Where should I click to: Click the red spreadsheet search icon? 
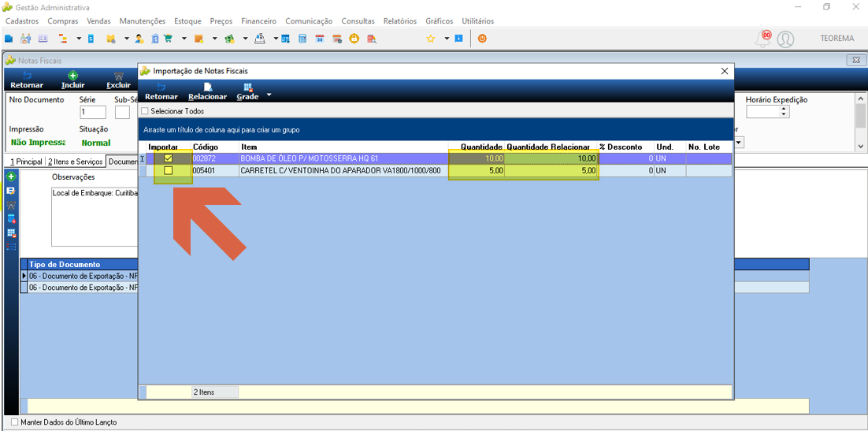pyautogui.click(x=372, y=39)
